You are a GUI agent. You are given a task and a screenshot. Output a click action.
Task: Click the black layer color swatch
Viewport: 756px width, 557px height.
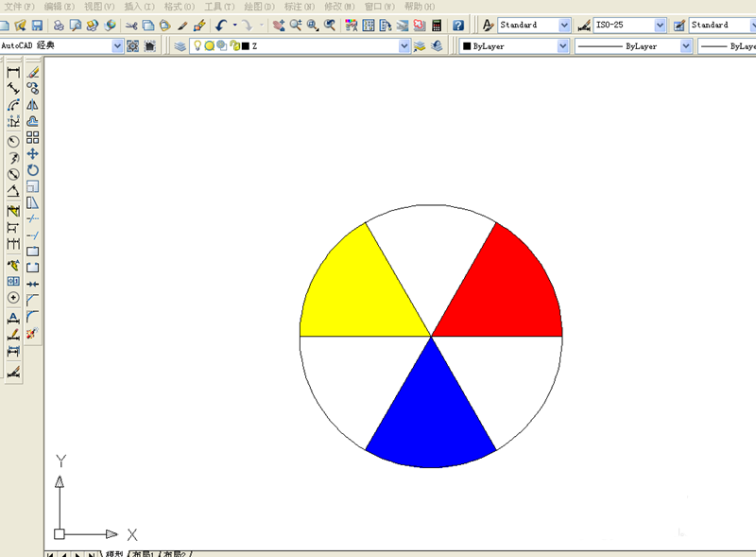coord(246,46)
